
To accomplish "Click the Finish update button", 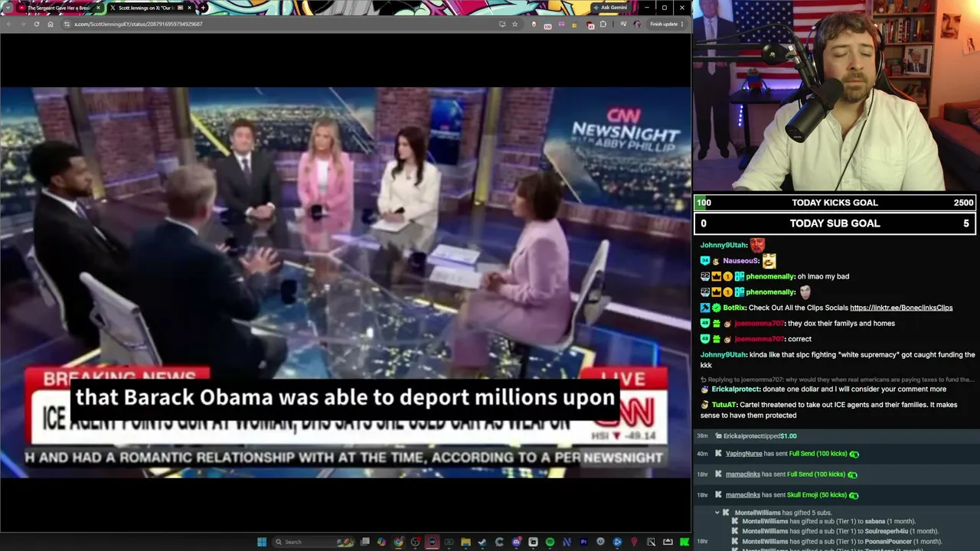I will tap(664, 24).
